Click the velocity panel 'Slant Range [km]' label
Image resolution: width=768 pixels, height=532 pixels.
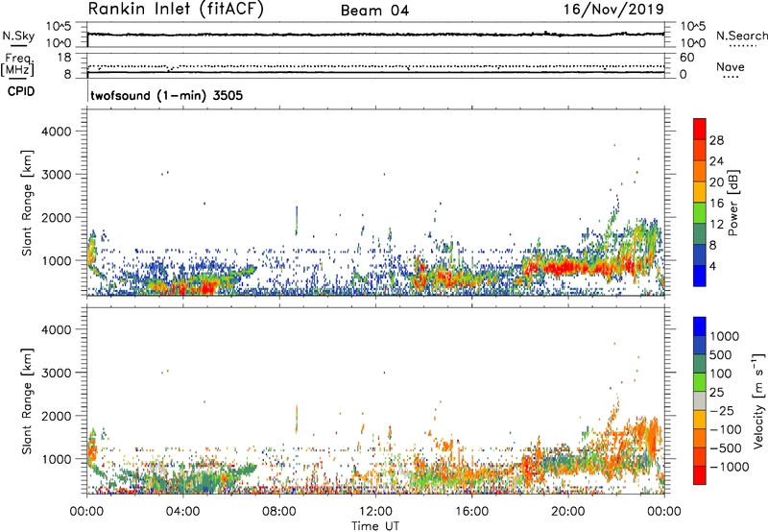coord(27,400)
